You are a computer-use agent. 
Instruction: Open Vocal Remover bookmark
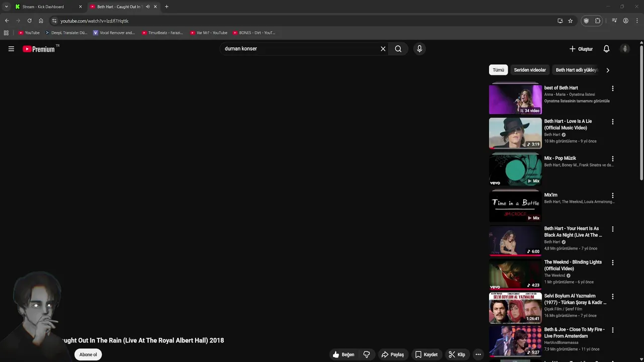pyautogui.click(x=114, y=33)
